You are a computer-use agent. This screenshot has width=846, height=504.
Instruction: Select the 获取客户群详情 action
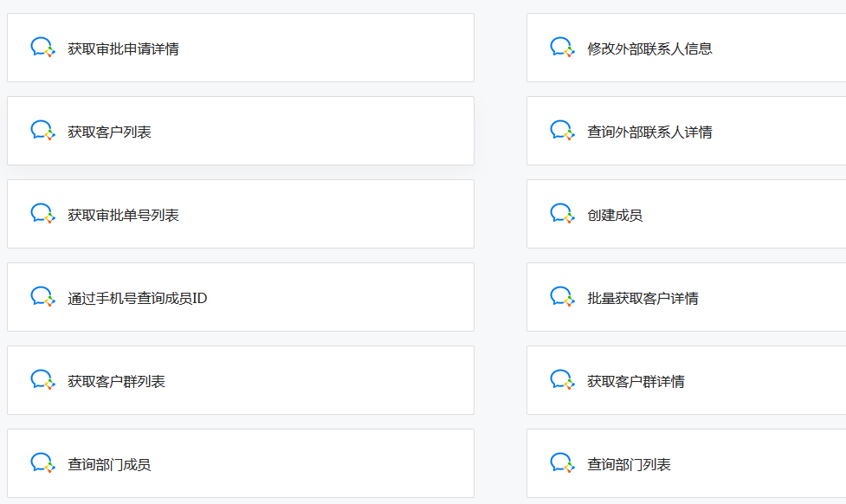[687, 380]
